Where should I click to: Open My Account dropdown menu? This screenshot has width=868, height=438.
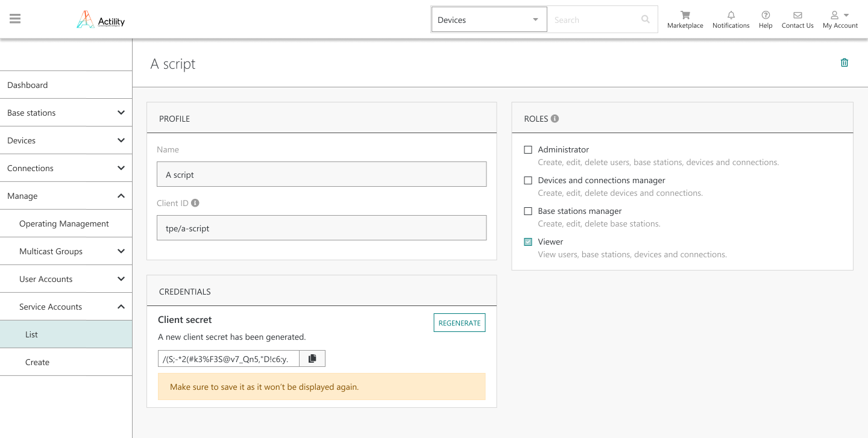click(840, 19)
